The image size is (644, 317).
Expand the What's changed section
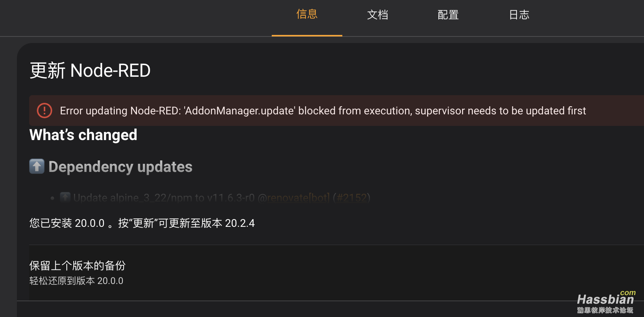83,135
